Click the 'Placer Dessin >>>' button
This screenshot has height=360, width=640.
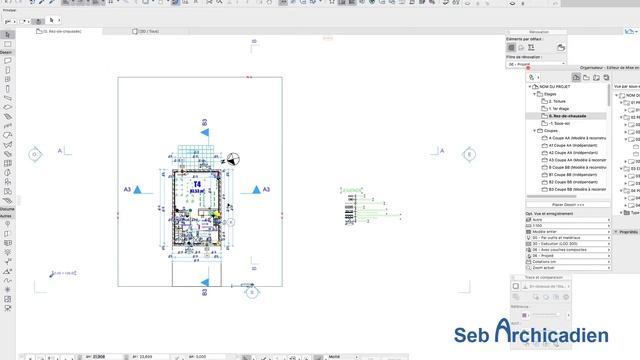click(568, 204)
